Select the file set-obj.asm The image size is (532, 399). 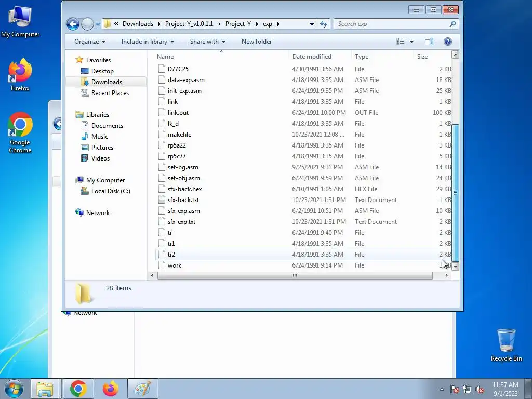183,178
